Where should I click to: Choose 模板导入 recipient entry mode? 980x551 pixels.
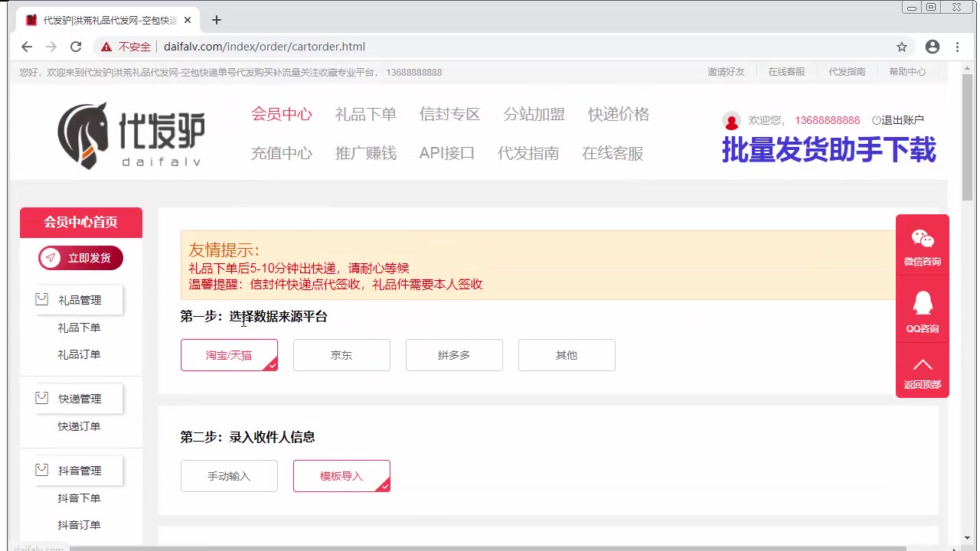[x=341, y=476]
